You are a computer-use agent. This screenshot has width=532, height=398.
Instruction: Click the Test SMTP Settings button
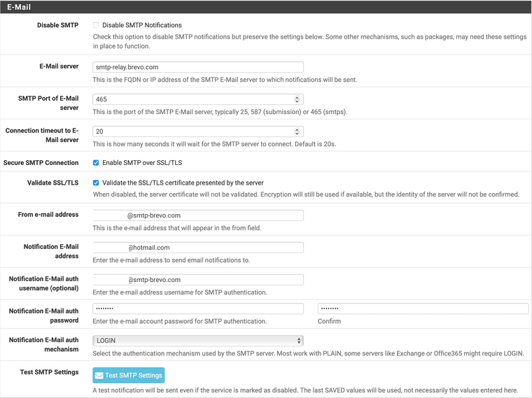pyautogui.click(x=129, y=376)
